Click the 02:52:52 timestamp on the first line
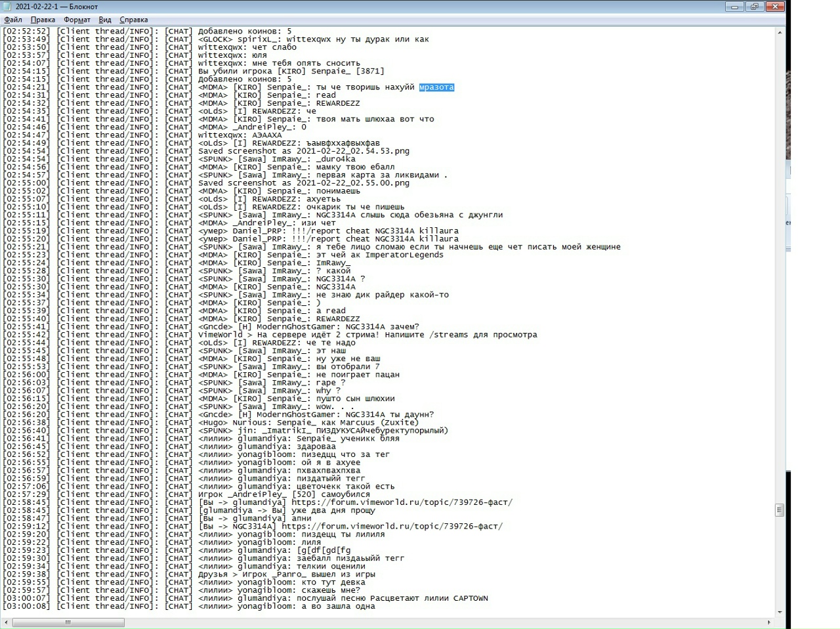 26,32
